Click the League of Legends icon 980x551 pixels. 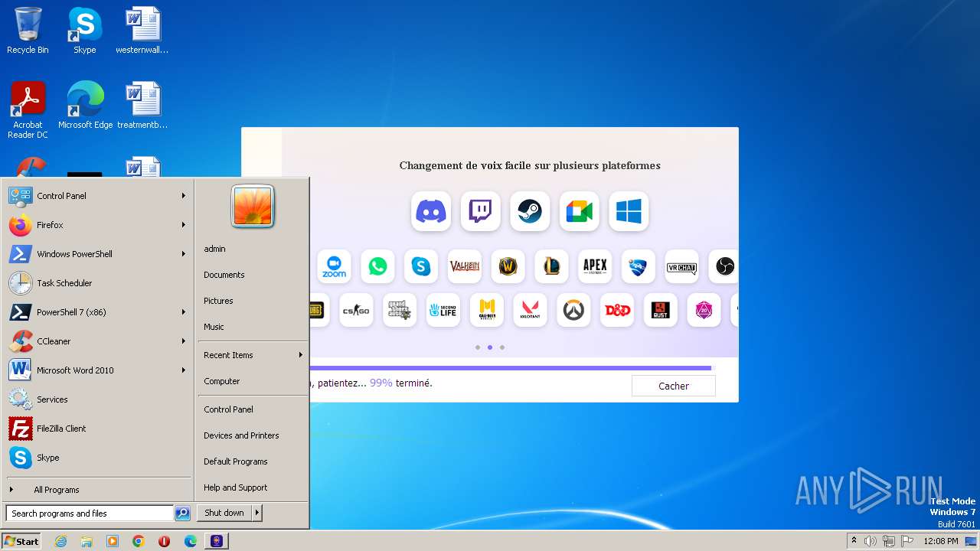coord(551,266)
